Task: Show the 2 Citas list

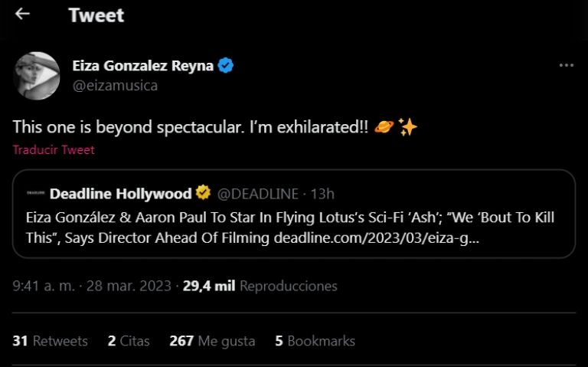Action: pyautogui.click(x=129, y=341)
